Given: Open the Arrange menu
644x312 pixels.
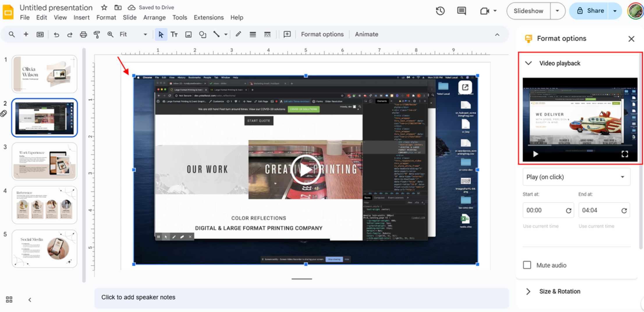Looking at the screenshot, I should pyautogui.click(x=154, y=17).
